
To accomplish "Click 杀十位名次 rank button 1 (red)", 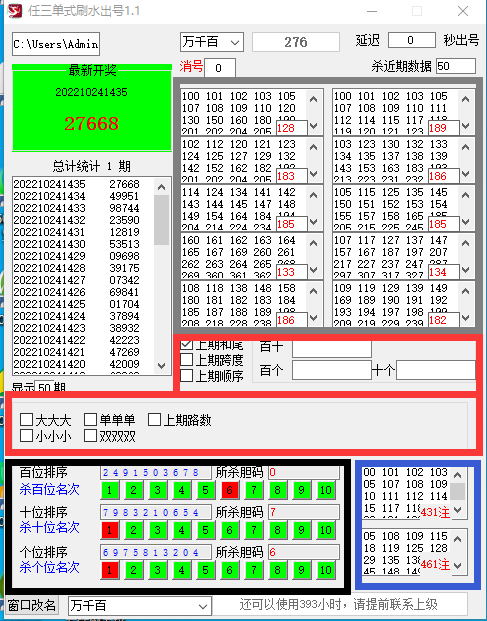I will 110,530.
